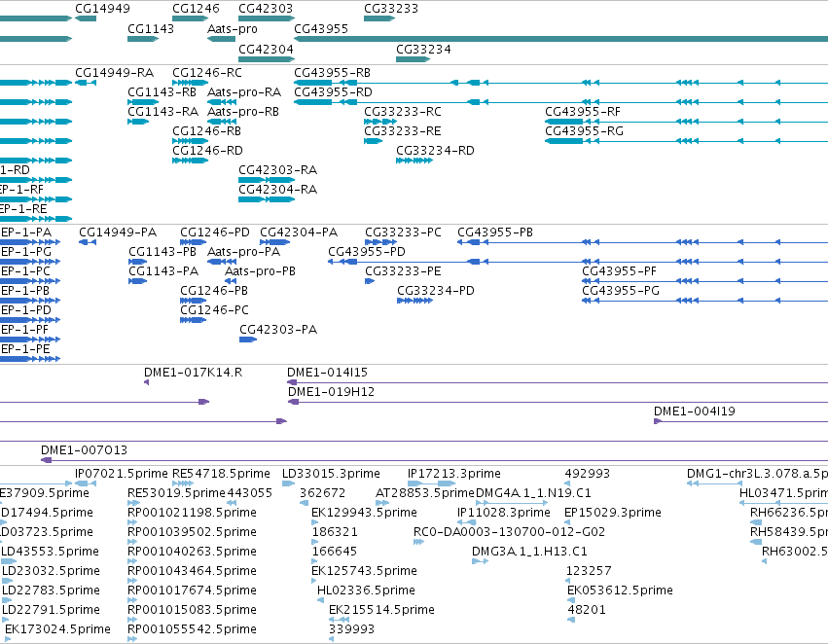828x644 pixels.
Task: Select EST RE54718.5prime label
Action: click(221, 474)
